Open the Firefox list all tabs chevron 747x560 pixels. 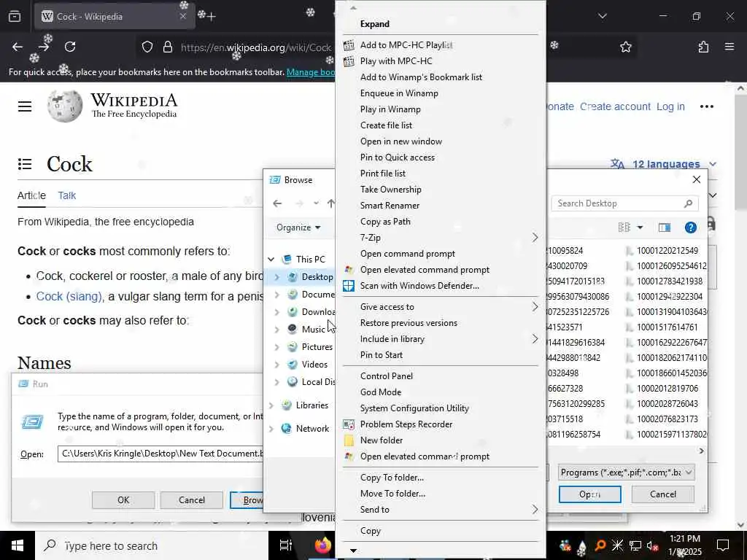pyautogui.click(x=602, y=16)
